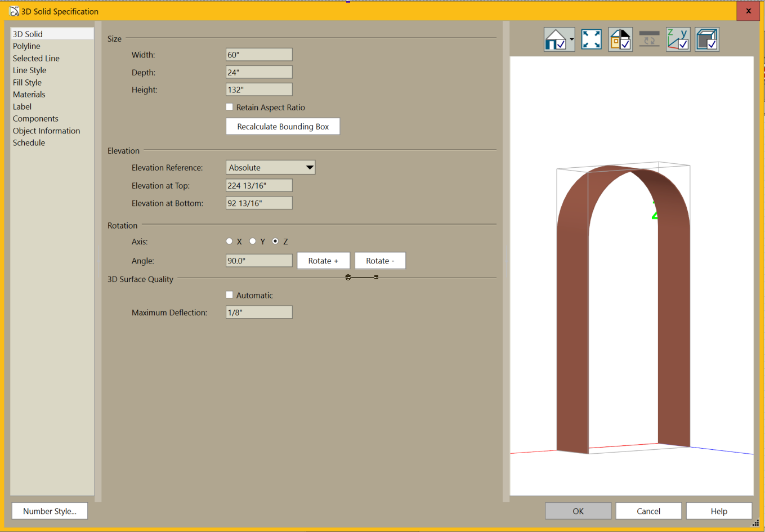
Task: Click the rebuild preview refresh icon
Action: coord(649,39)
